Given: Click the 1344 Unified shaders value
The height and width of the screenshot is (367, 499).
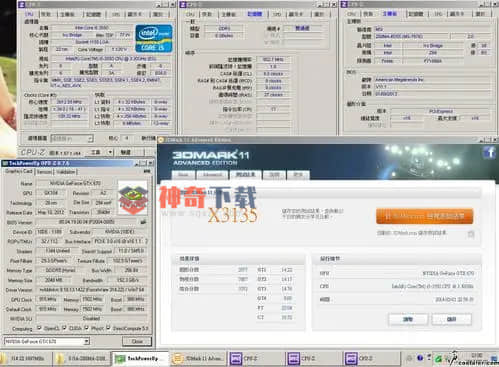Looking at the screenshot, I should click(58, 250).
